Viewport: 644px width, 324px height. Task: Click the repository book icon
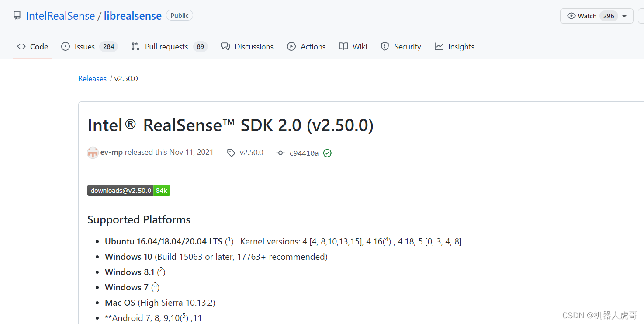point(17,16)
